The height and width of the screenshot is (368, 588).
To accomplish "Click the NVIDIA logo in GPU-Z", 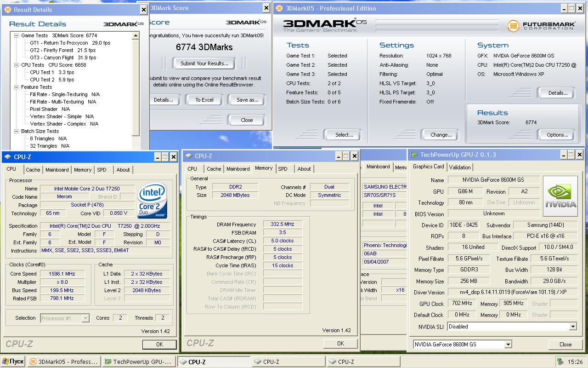I will (560, 196).
